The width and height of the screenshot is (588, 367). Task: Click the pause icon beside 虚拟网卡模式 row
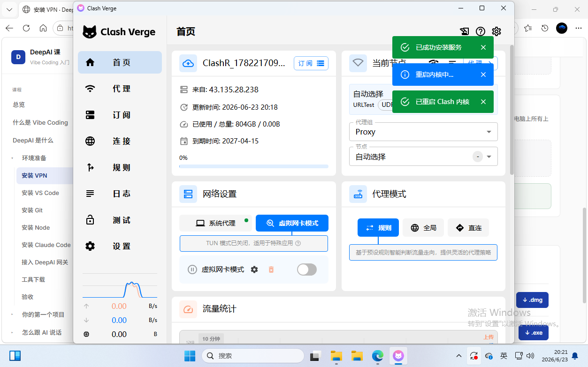click(x=192, y=270)
